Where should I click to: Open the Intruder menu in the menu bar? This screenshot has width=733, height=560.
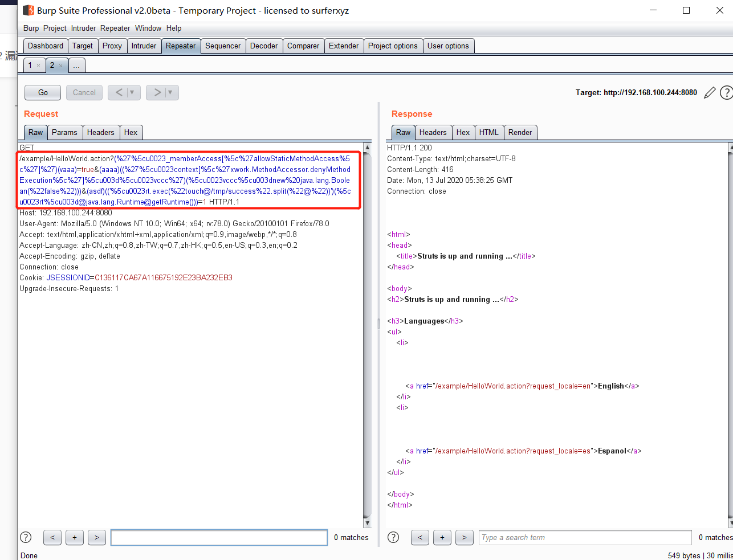(84, 28)
